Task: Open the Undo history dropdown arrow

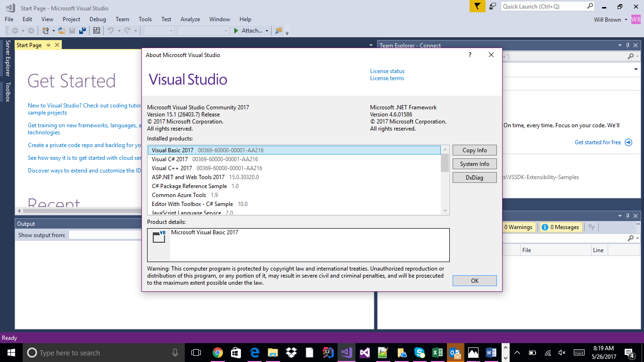Action: point(119,31)
